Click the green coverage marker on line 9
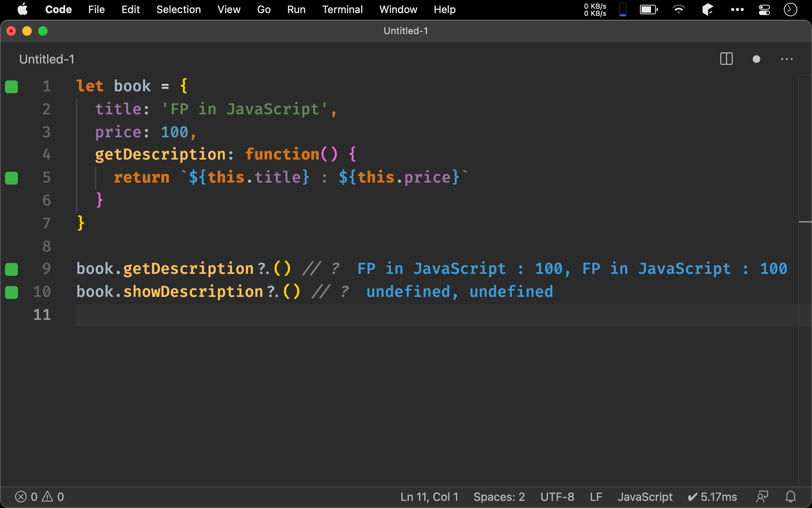Image resolution: width=812 pixels, height=508 pixels. tap(11, 269)
